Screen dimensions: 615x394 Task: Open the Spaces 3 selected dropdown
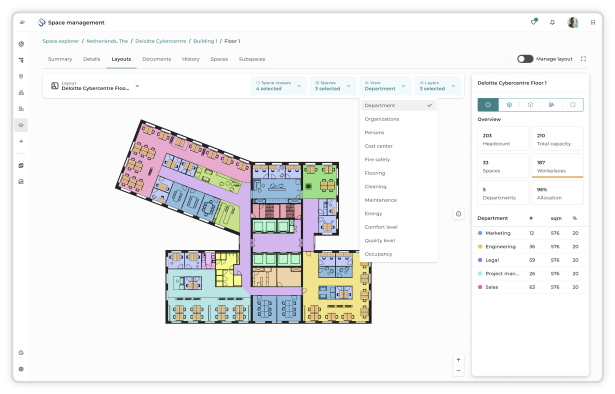333,86
